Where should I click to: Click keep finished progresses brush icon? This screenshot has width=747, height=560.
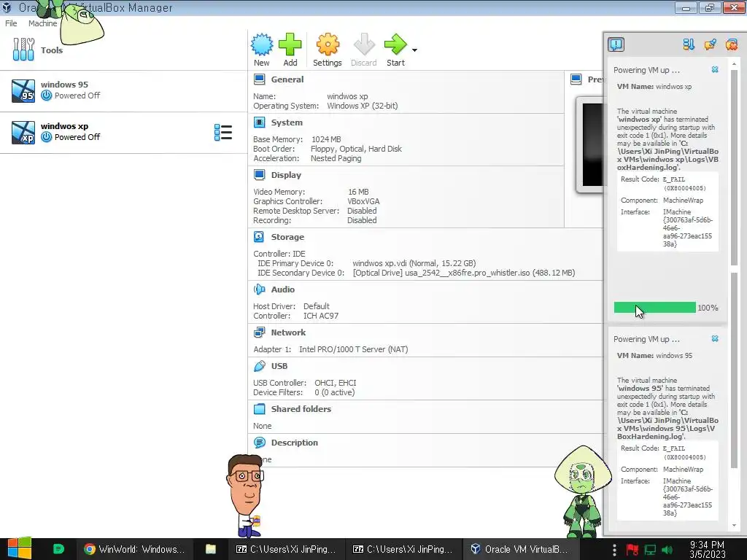710,44
